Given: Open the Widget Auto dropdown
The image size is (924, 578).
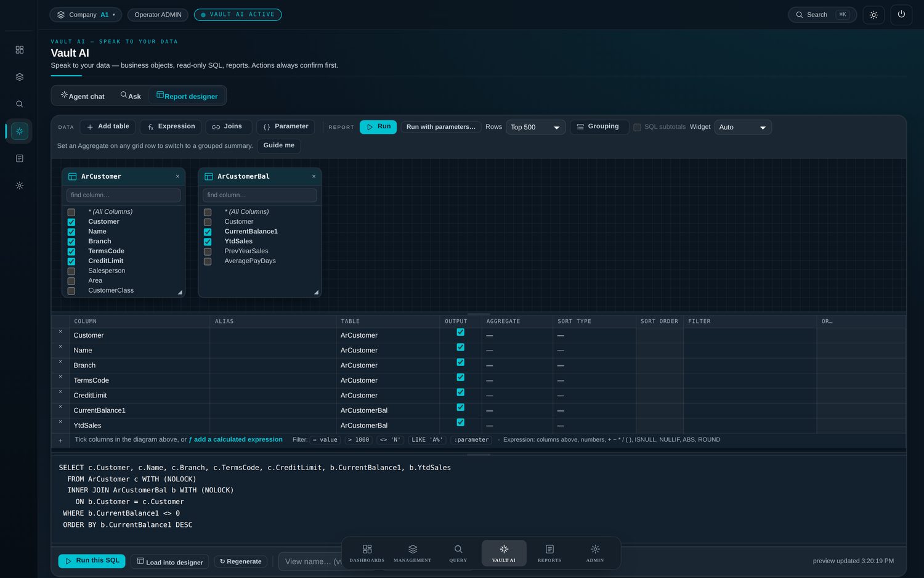Looking at the screenshot, I should coord(743,128).
